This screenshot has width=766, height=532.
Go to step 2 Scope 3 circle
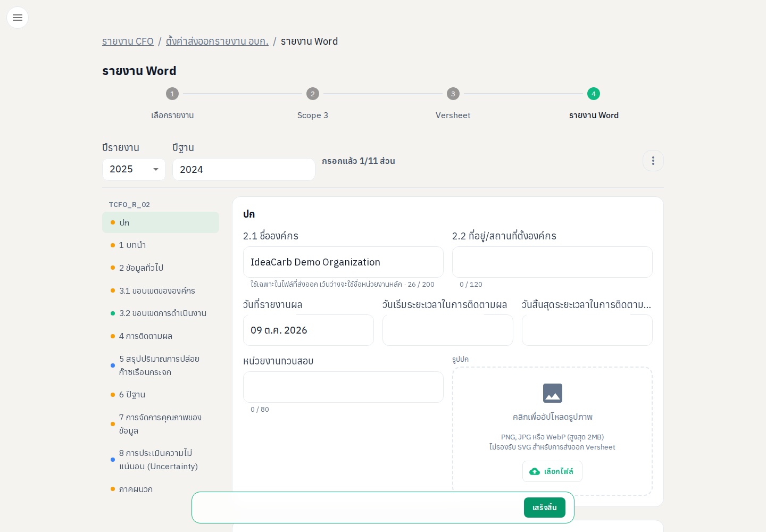313,94
